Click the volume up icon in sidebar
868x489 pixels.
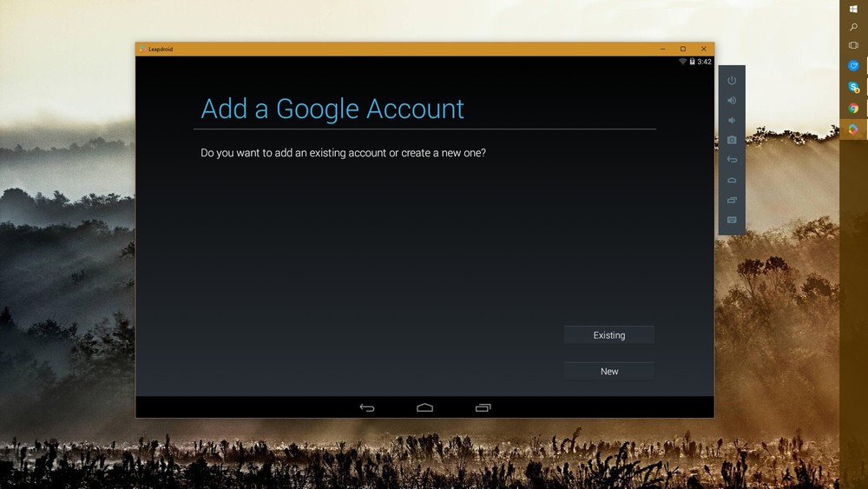click(732, 100)
